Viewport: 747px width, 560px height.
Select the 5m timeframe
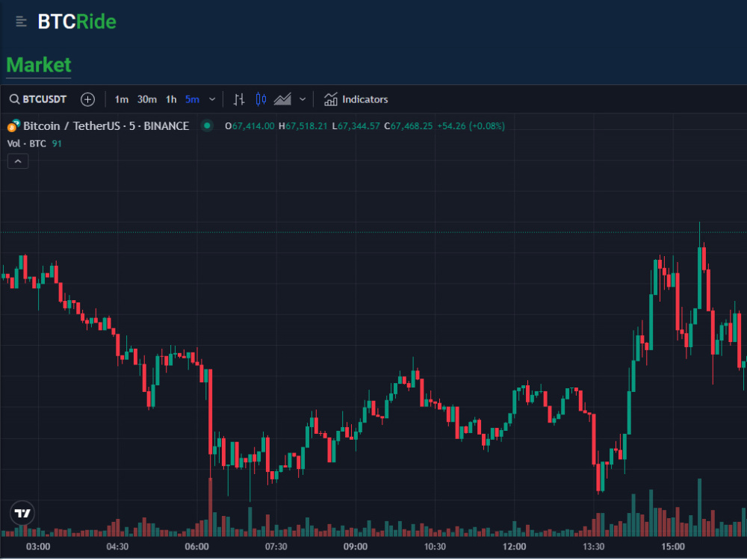[x=192, y=99]
